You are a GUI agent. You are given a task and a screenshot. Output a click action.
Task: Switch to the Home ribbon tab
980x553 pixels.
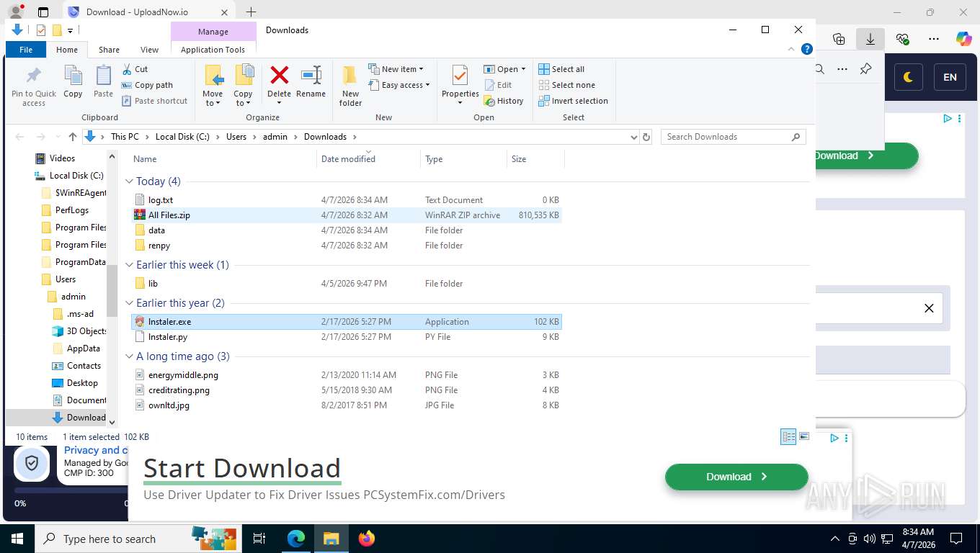point(67,50)
